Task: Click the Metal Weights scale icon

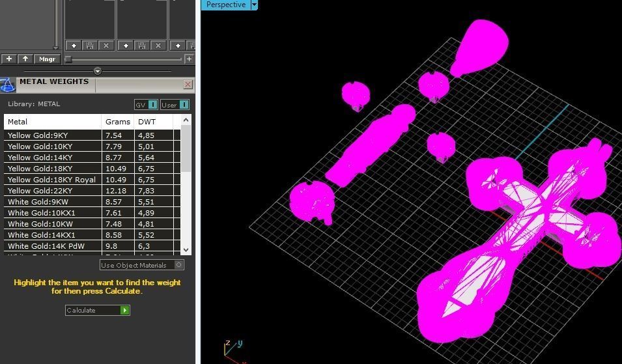Action: 7,85
